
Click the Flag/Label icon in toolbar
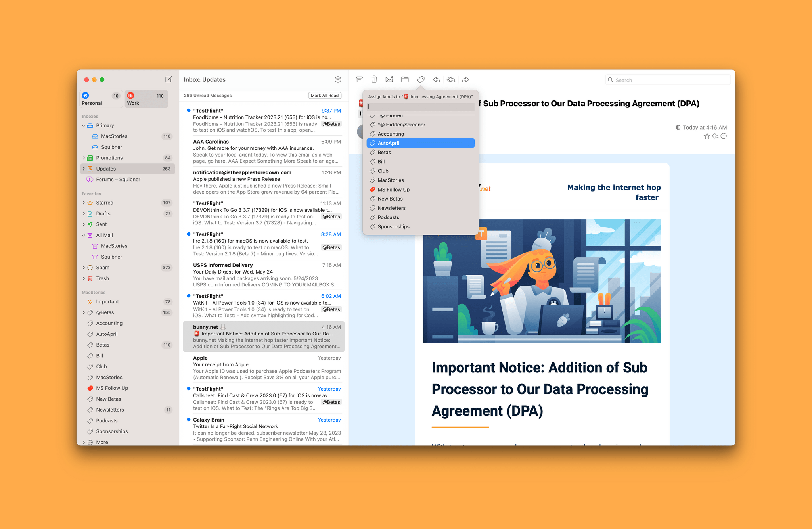click(x=420, y=80)
